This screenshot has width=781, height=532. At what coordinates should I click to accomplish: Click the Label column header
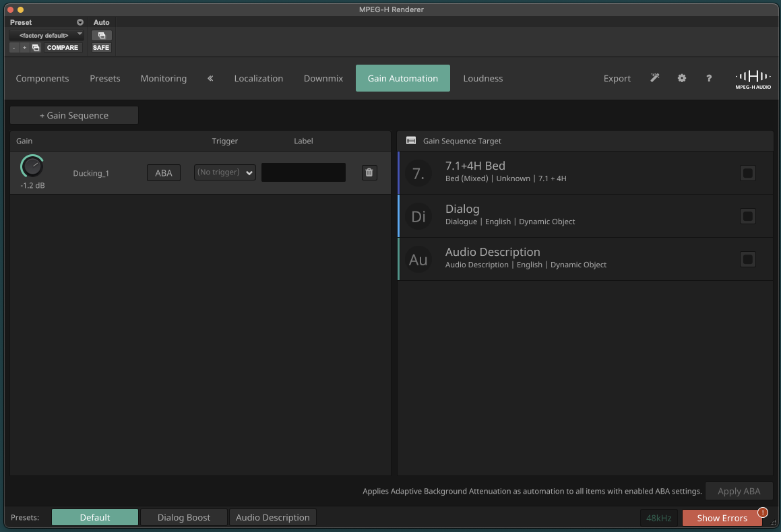point(303,141)
